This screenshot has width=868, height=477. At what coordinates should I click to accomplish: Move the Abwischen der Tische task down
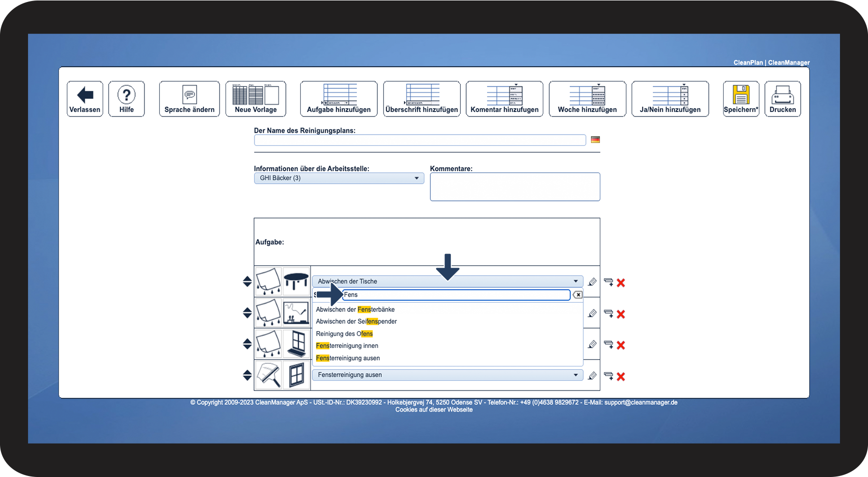247,284
